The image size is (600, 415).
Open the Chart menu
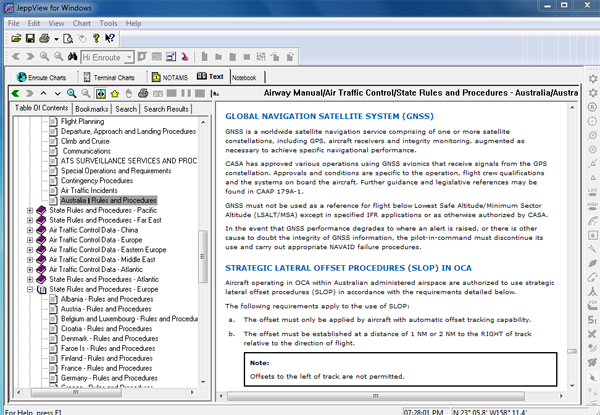point(82,23)
